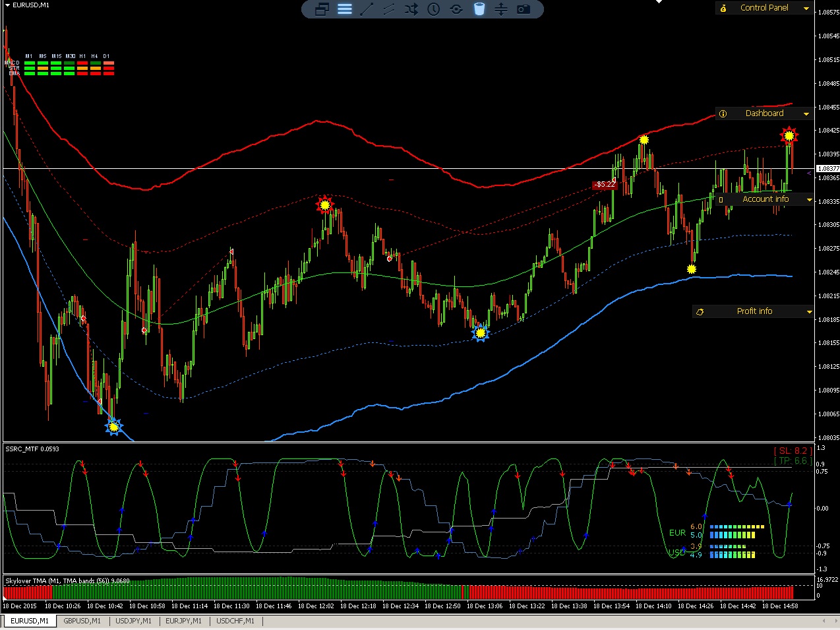Click the icon left of Profit info
The width and height of the screenshot is (840, 630).
(700, 311)
